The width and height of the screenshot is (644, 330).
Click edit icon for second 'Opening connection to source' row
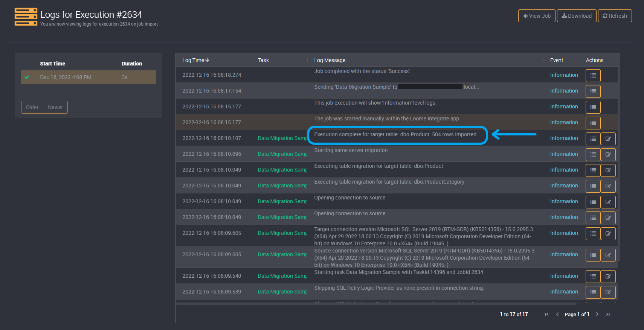[x=608, y=218]
